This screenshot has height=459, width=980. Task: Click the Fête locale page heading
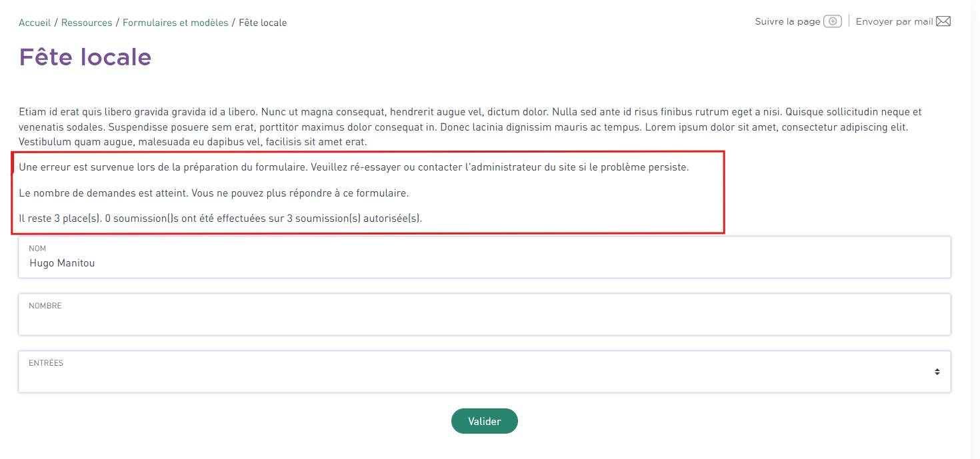[85, 57]
